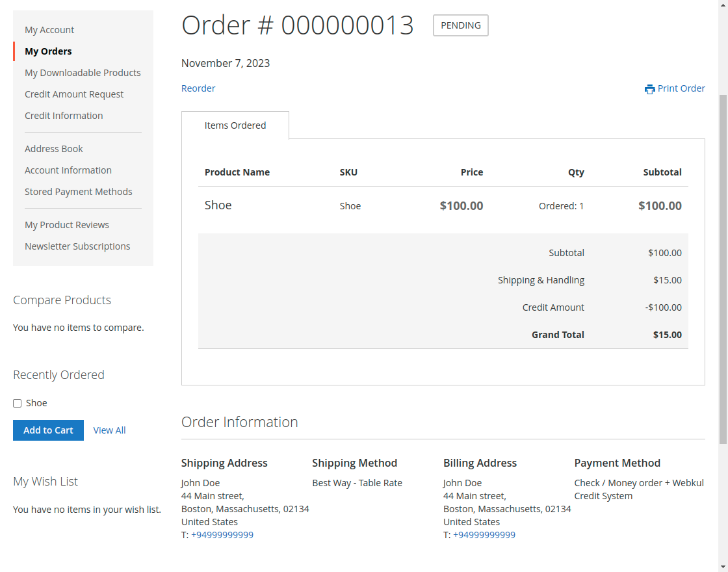Call the shipping address phone number link
The width and height of the screenshot is (728, 572).
tap(222, 534)
